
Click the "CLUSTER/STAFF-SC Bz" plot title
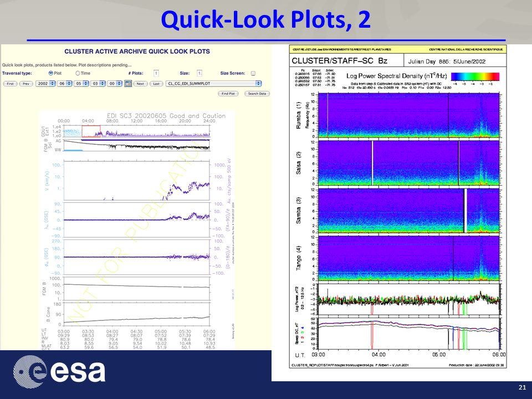pyautogui.click(x=339, y=61)
